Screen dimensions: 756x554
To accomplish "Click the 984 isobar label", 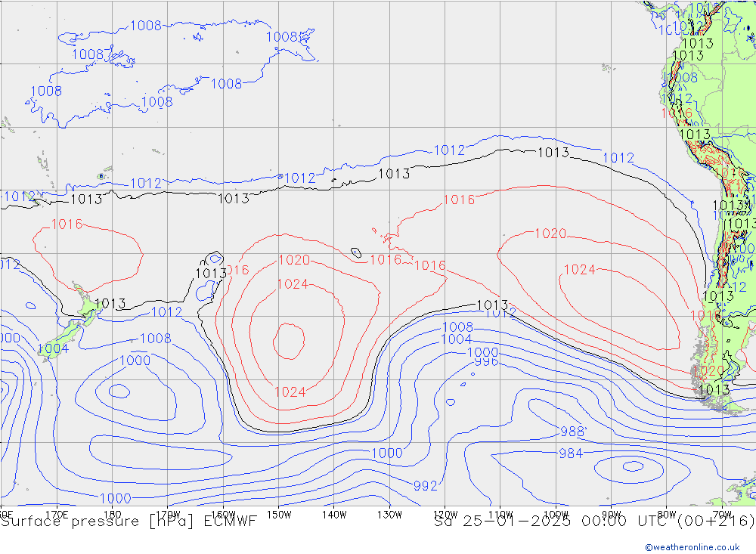I will [571, 453].
